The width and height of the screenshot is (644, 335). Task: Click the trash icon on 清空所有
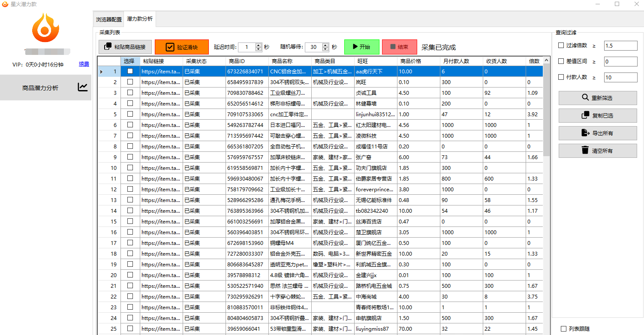585,150
